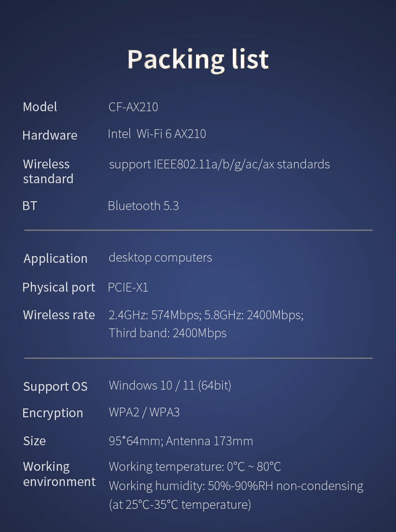
Task: Click the PCIE-X1 value
Action: pyautogui.click(x=128, y=287)
